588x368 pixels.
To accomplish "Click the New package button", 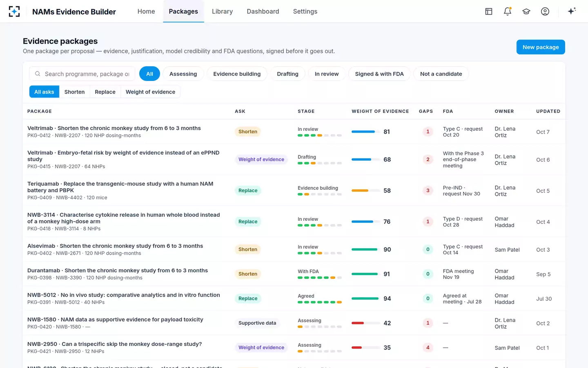I will tap(541, 47).
